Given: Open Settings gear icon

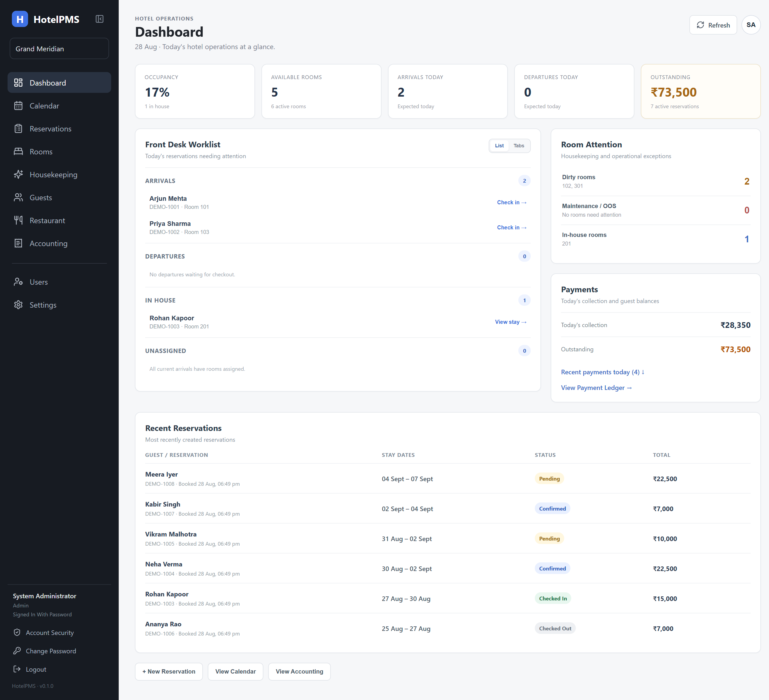Looking at the screenshot, I should click(x=18, y=305).
